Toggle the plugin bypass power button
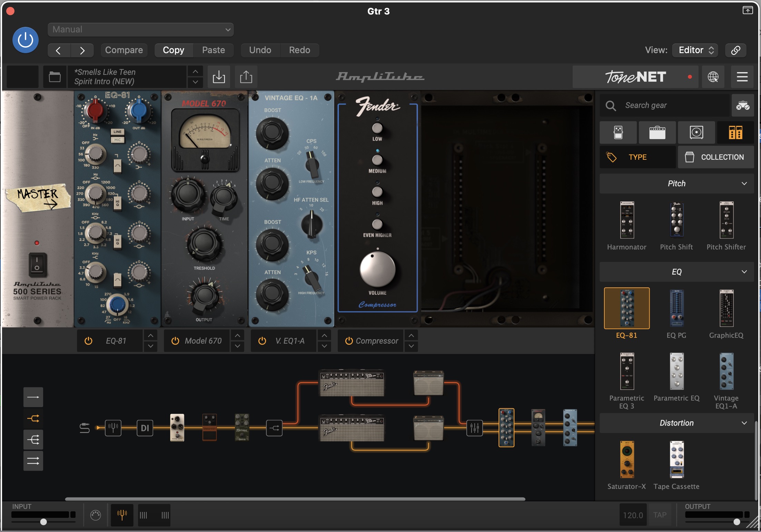Screen dimensions: 761x532 25,40
